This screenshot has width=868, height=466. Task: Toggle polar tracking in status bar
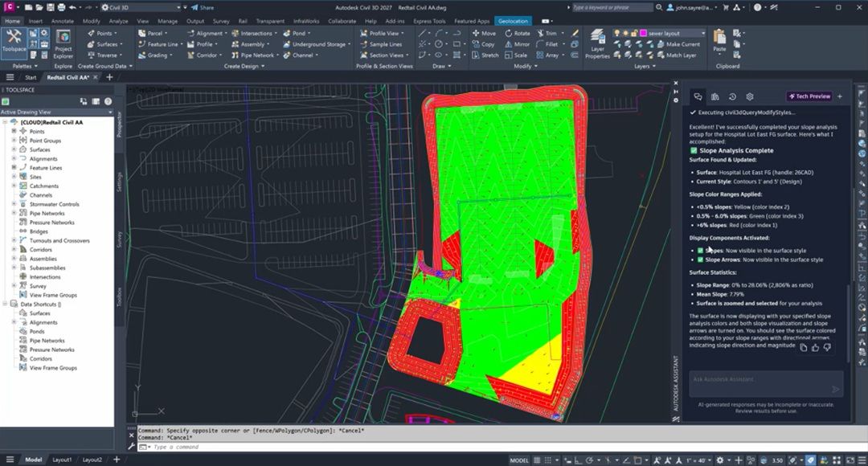pyautogui.click(x=590, y=460)
